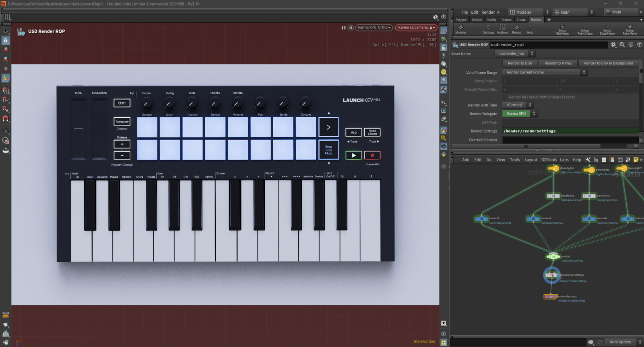Enable curve snapping magnet icon
Image resolution: width=644 pixels, height=347 pixels.
tap(6, 100)
